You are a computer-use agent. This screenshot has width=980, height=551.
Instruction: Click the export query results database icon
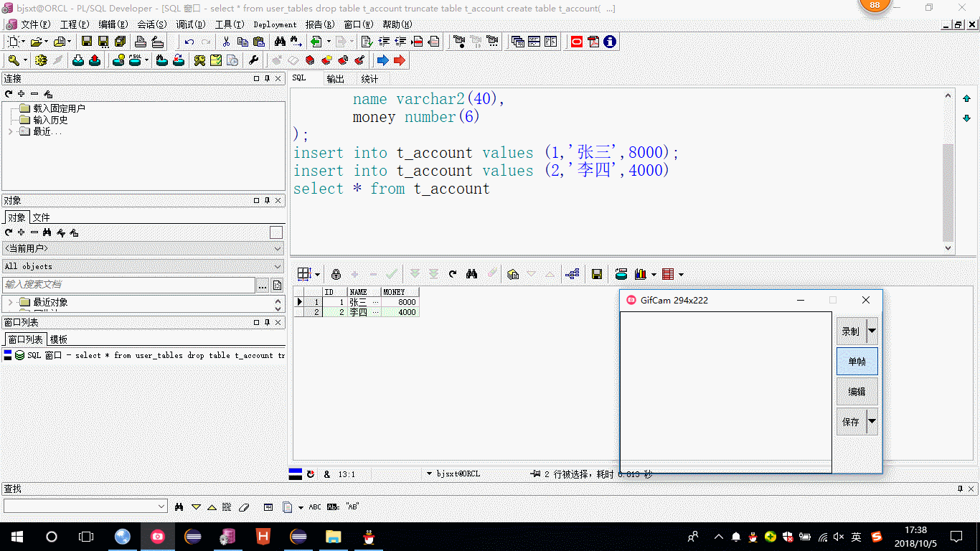click(621, 274)
